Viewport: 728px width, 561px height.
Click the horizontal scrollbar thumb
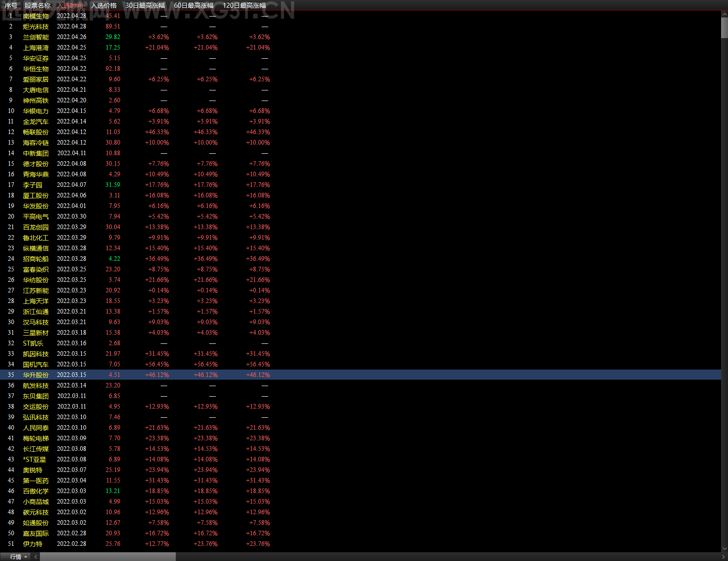pos(108,557)
